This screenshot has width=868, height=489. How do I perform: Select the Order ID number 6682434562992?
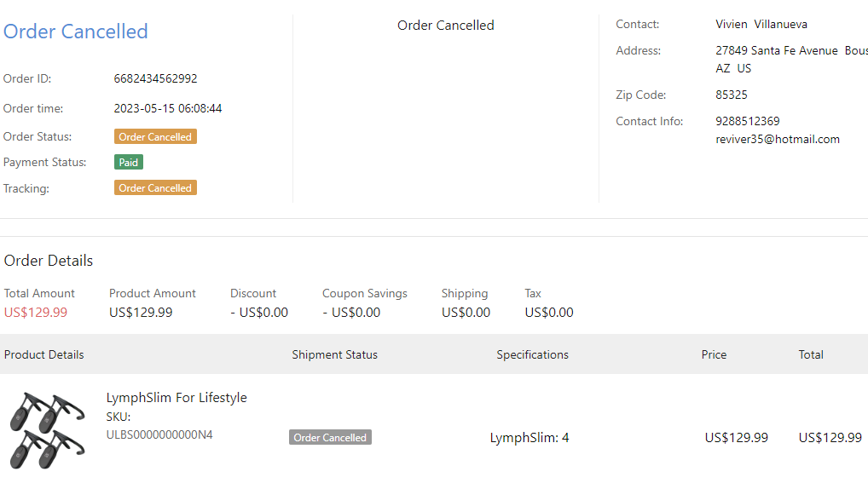click(x=155, y=78)
